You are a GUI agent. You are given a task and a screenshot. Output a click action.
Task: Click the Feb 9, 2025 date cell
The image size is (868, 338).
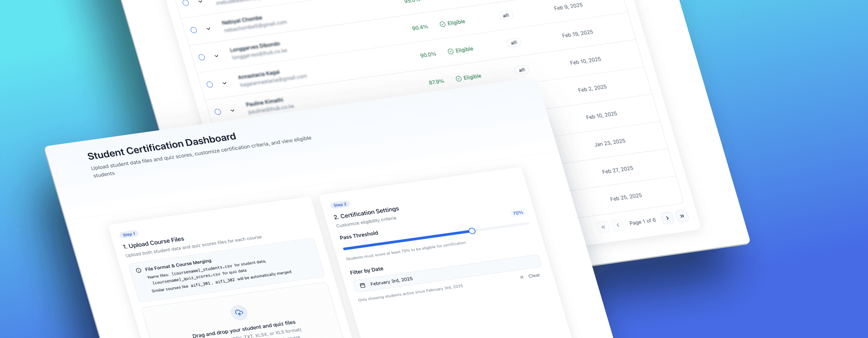(x=568, y=7)
